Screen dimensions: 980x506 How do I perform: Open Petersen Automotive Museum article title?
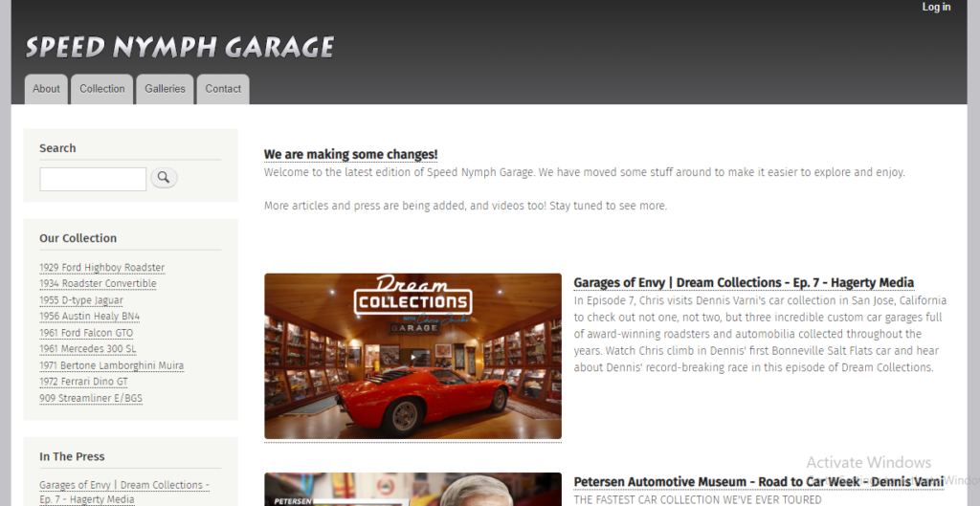pos(759,482)
